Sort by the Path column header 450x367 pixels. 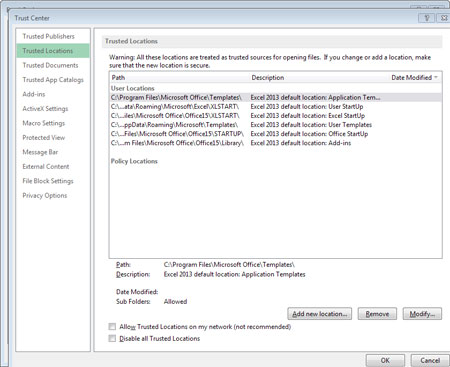click(118, 77)
